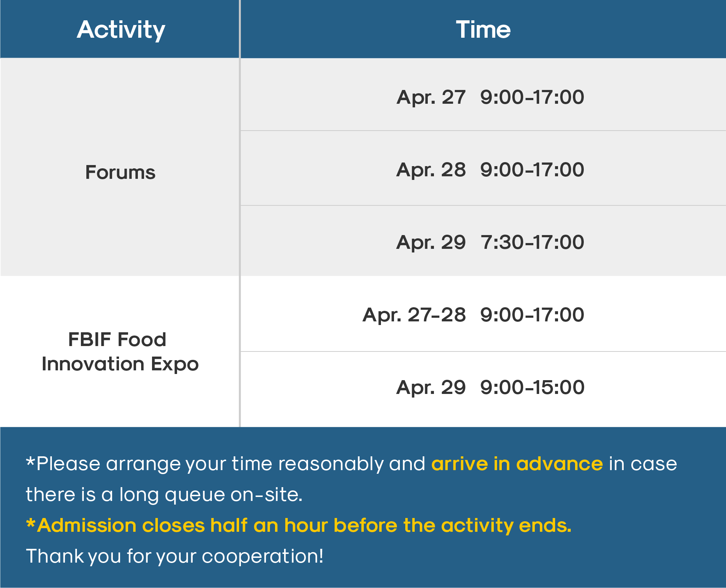
Task: Click the Apr. 29 forum date
Action: point(431,242)
